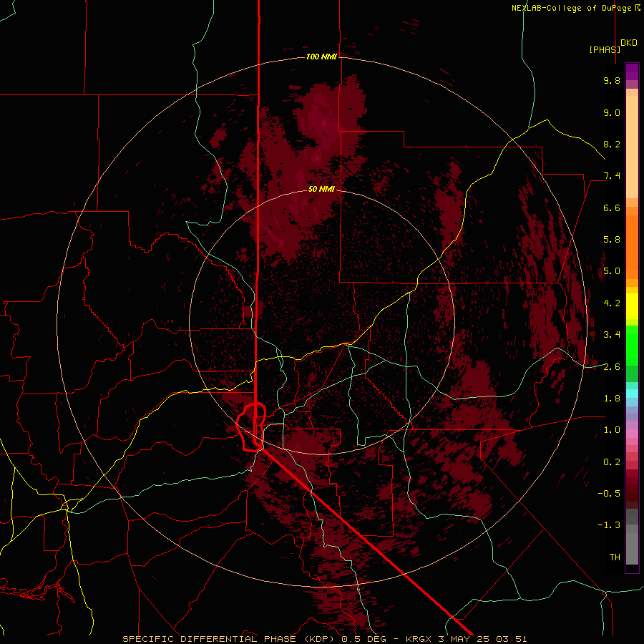Viewport: 644px width, 644px height.
Task: Click the cyan segment of the color bar
Action: [x=632, y=394]
